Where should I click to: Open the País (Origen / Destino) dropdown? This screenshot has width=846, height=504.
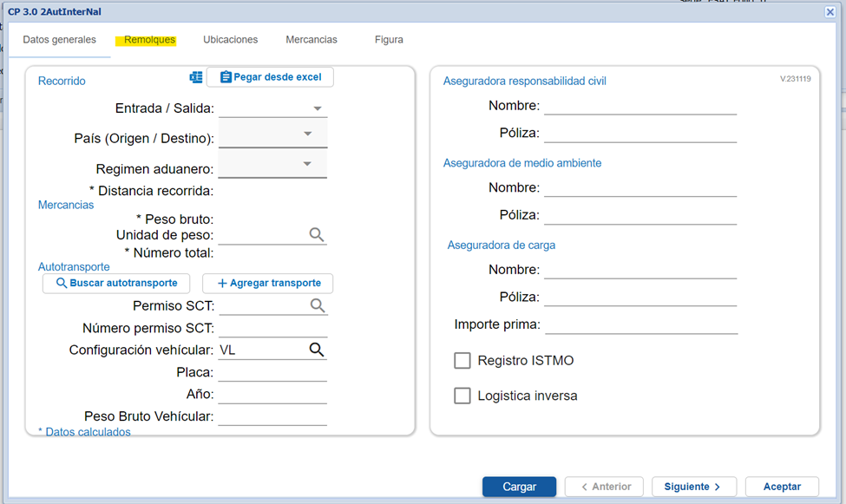pyautogui.click(x=307, y=134)
